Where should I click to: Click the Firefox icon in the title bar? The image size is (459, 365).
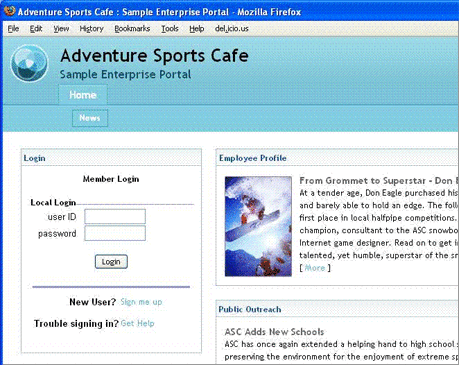[9, 11]
